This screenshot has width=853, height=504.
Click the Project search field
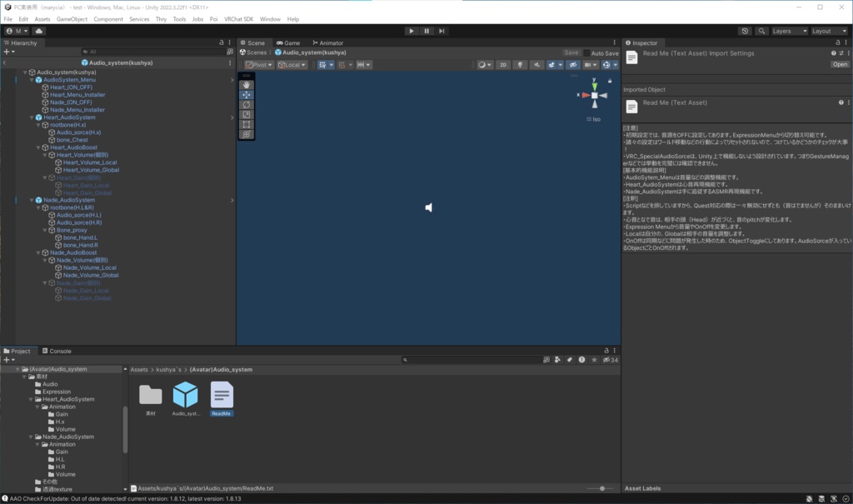(471, 360)
